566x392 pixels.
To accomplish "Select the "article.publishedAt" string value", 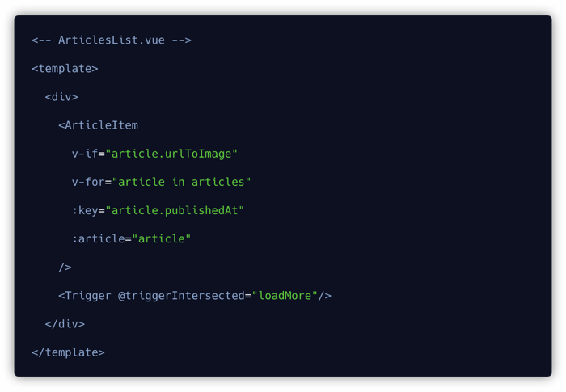I will tap(175, 210).
